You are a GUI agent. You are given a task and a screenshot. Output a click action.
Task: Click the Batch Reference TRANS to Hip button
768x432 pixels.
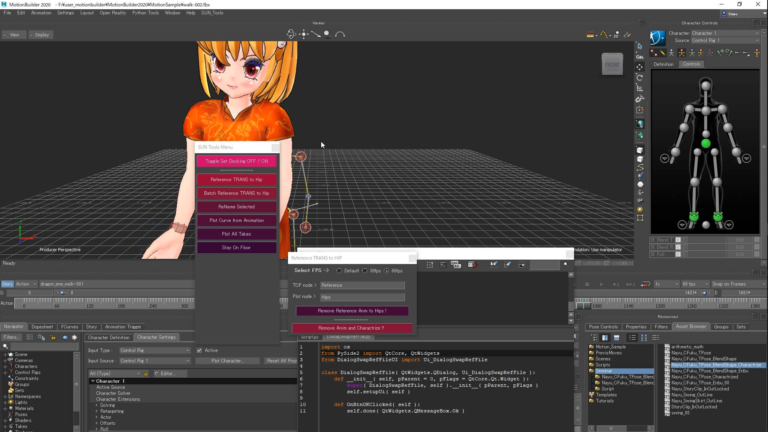[236, 192]
